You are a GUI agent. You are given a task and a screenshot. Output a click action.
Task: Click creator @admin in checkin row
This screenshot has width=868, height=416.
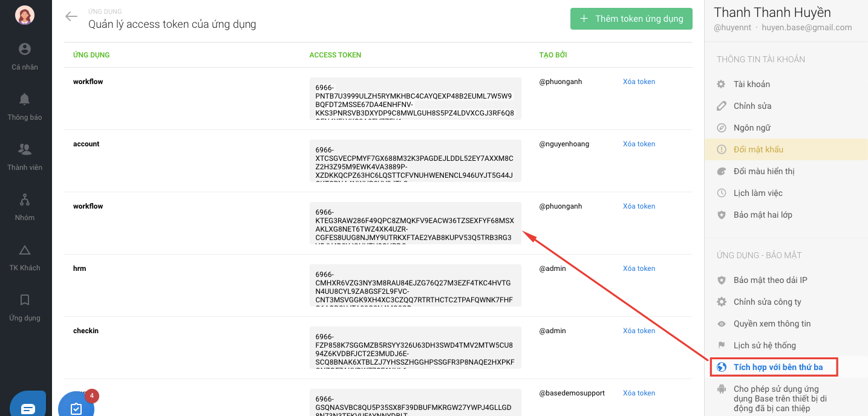[x=553, y=331]
